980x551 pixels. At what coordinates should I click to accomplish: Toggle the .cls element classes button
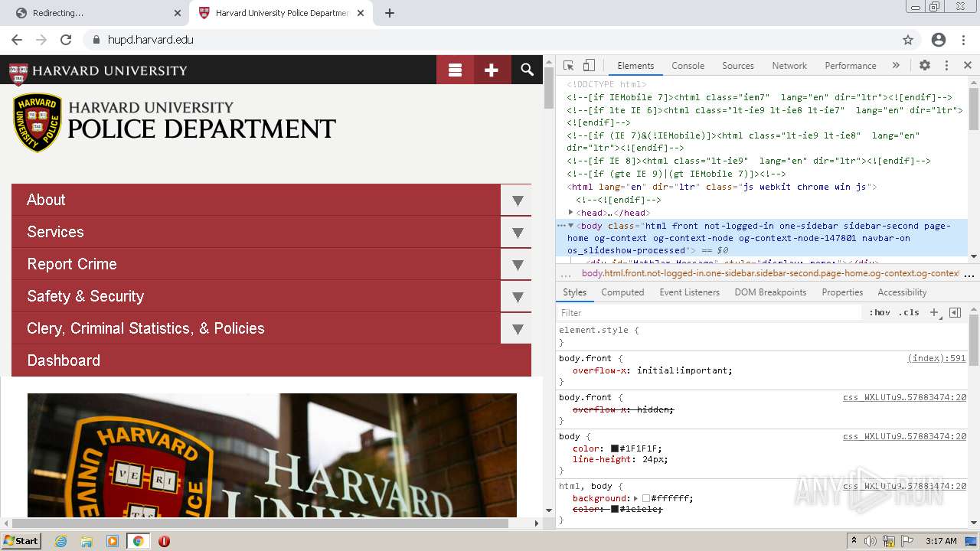pyautogui.click(x=910, y=312)
